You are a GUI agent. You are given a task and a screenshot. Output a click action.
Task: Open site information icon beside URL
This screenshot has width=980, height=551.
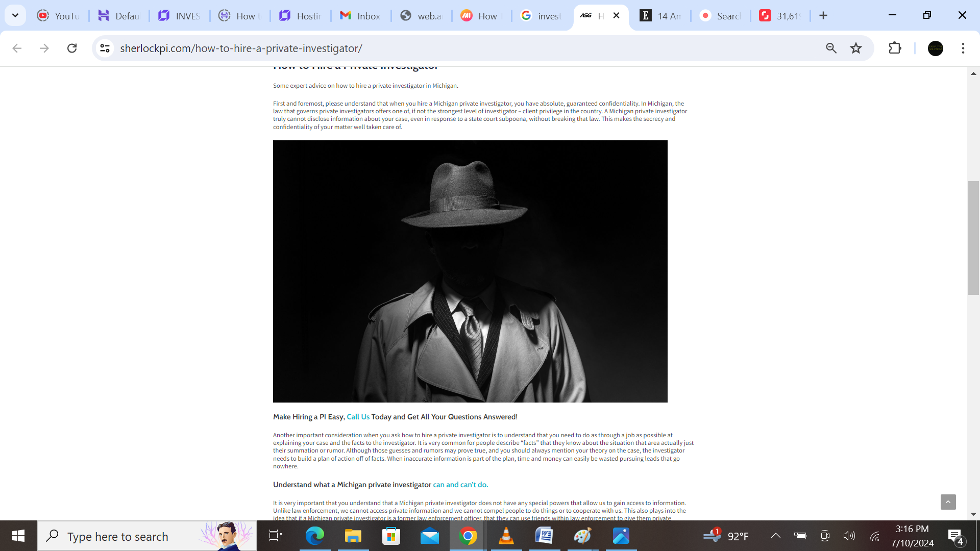105,48
